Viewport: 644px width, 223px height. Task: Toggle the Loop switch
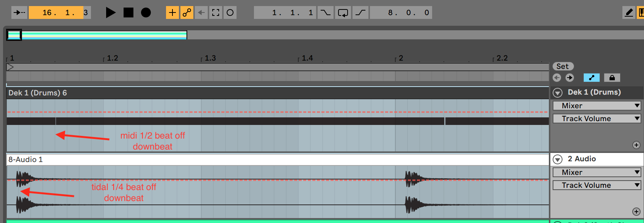pyautogui.click(x=343, y=12)
